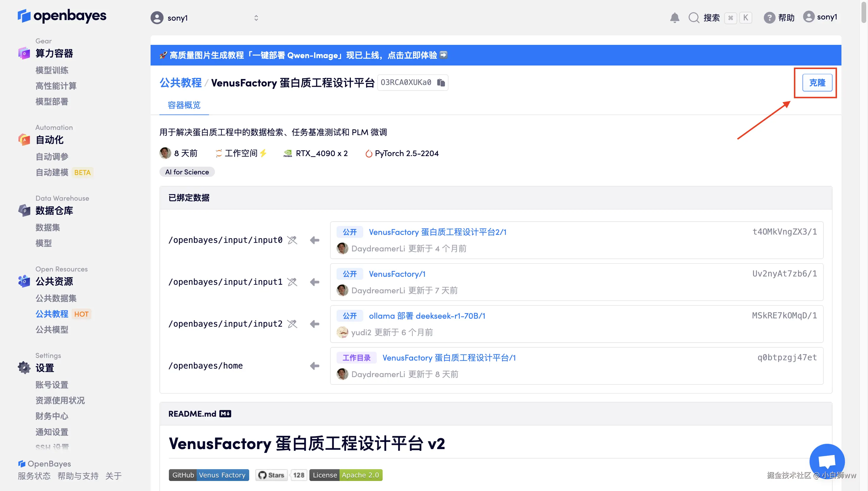
Task: Open 公共教程 in the sidebar
Action: [x=52, y=314]
